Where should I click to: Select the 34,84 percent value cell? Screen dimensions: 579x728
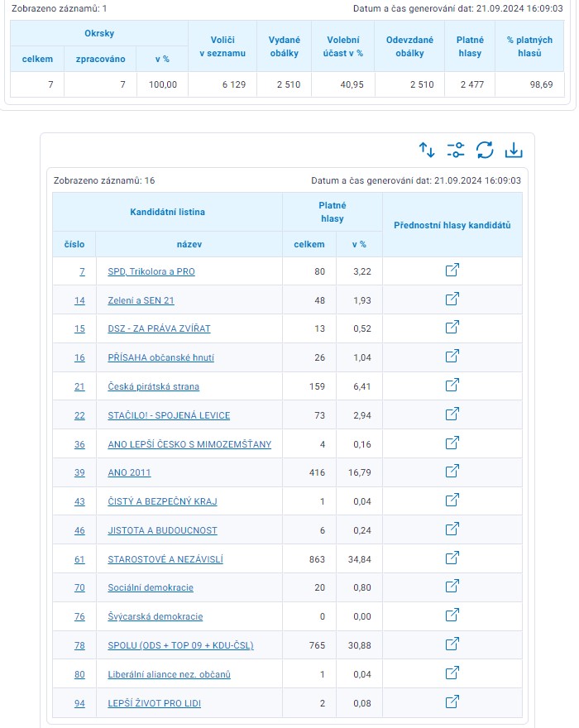coord(359,559)
